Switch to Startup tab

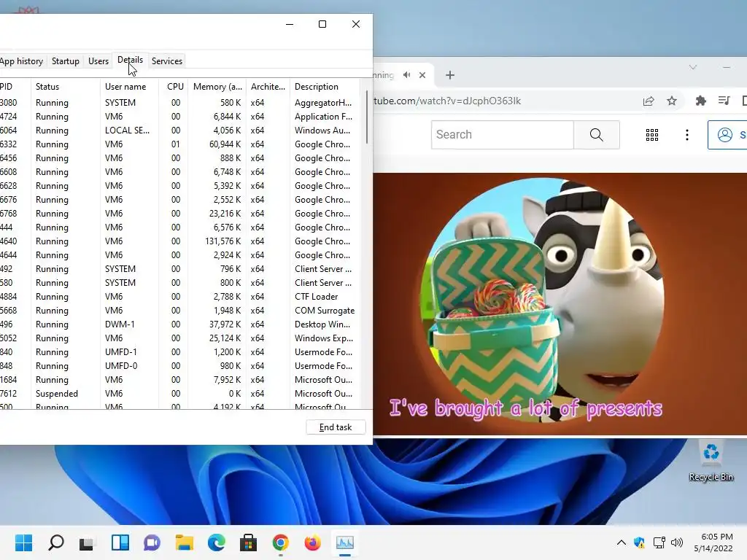pos(65,61)
